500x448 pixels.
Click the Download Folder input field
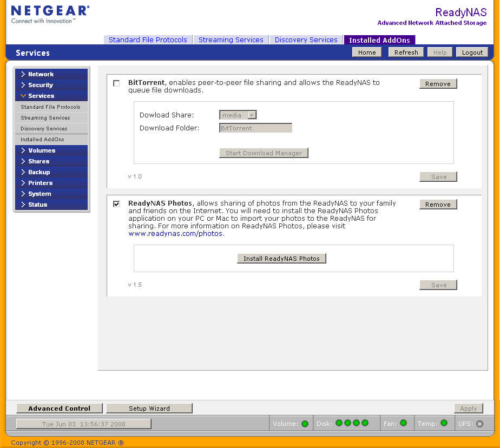[x=256, y=128]
